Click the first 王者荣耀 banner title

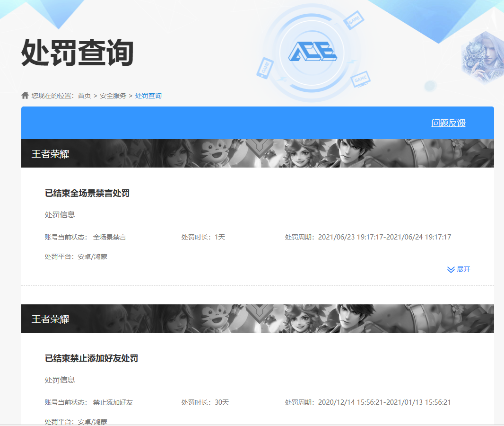pyautogui.click(x=51, y=154)
